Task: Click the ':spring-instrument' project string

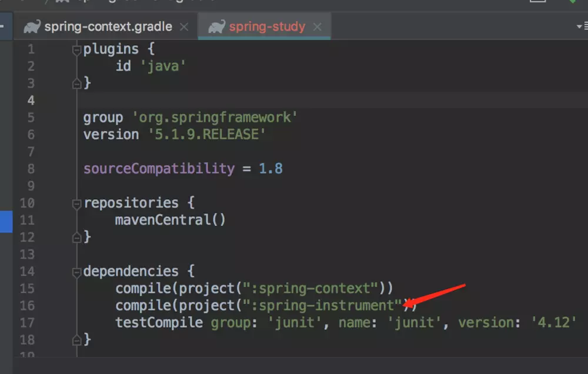Action: (322, 305)
